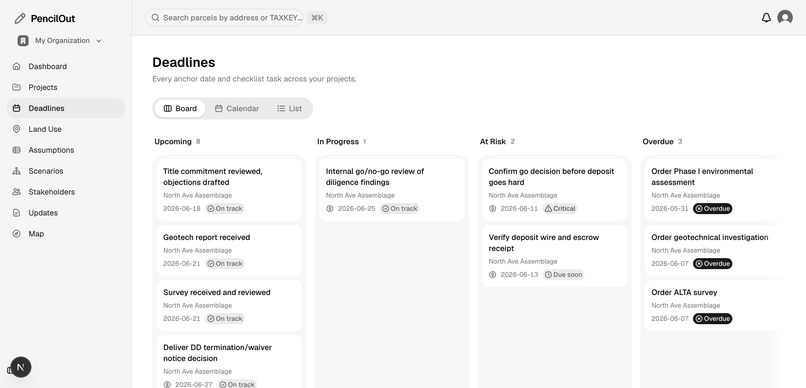Viewport: 806px width, 388px height.
Task: Click dollar icon on Confirm go decision card
Action: pyautogui.click(x=492, y=209)
